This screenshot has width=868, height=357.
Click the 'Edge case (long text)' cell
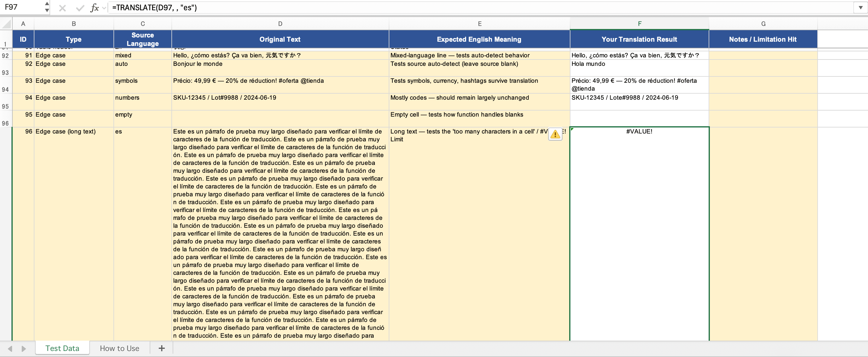point(74,233)
